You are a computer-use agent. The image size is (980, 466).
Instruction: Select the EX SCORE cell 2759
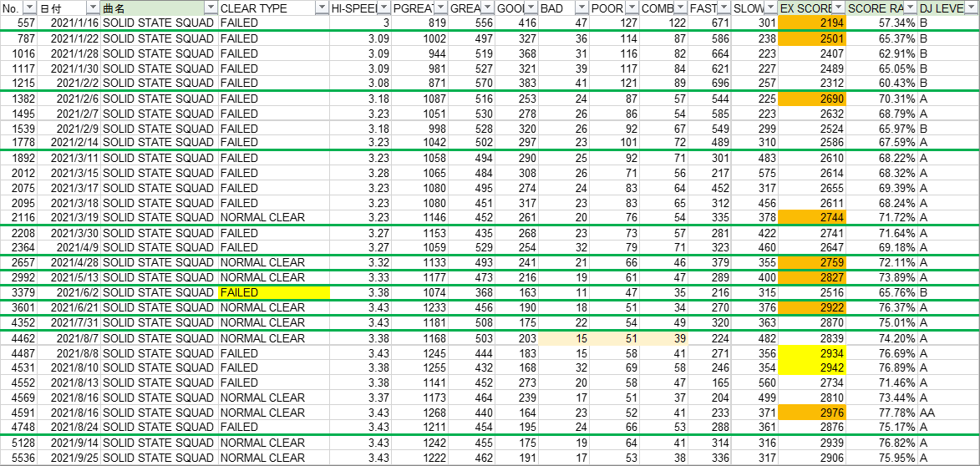click(x=813, y=262)
